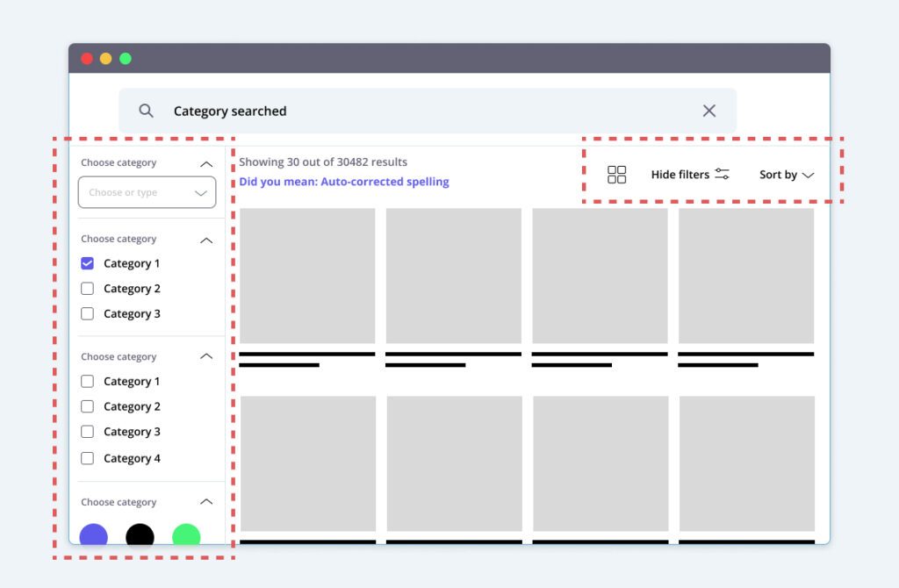Viewport: 899px width, 588px height.
Task: Click the Showing 30 out of 30482 results text
Action: tap(323, 162)
